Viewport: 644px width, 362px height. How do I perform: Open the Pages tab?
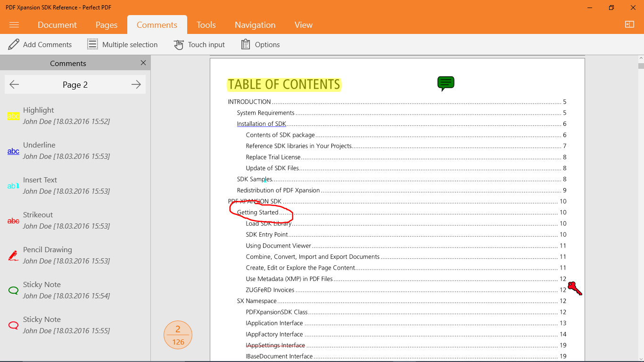(107, 25)
